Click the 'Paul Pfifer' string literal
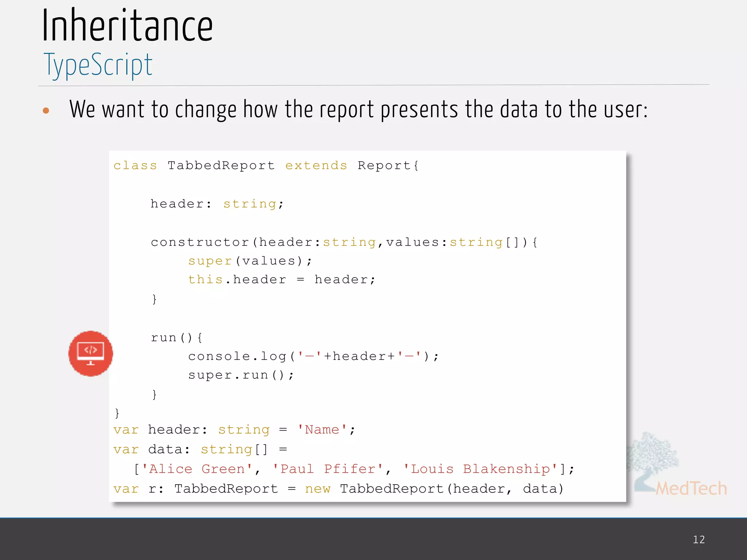The height and width of the screenshot is (560, 747). pyautogui.click(x=328, y=469)
